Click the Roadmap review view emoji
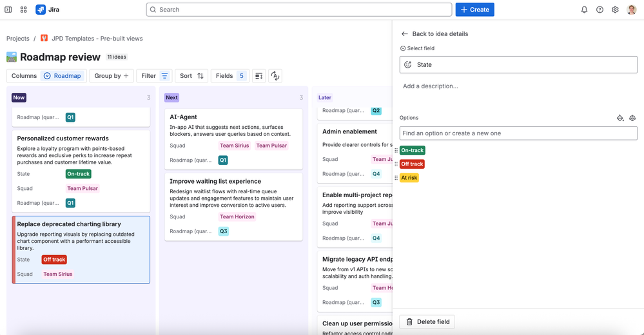Viewport: 644px width, 335px height. click(12, 57)
